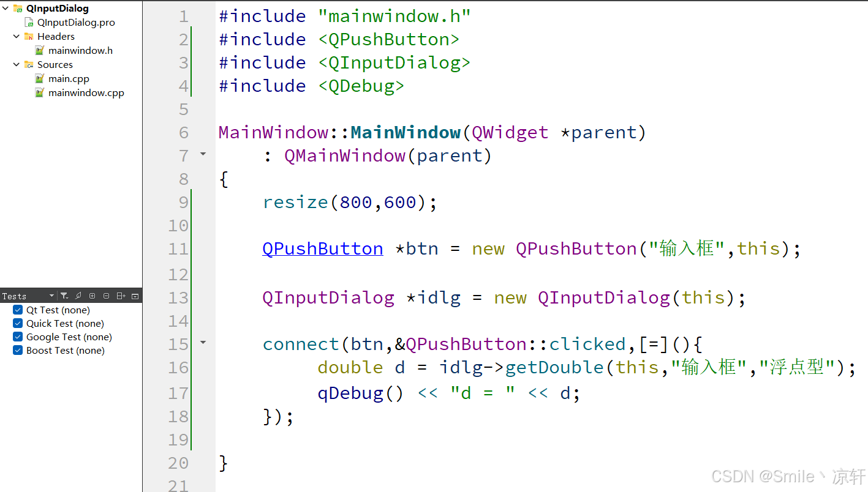Click the close side bar icon in Tests toolbar
The image size is (868, 492).
click(x=135, y=296)
